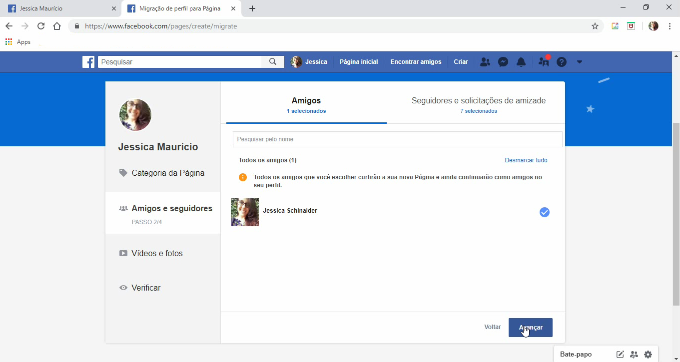Click the red extension icon

pos(631,26)
